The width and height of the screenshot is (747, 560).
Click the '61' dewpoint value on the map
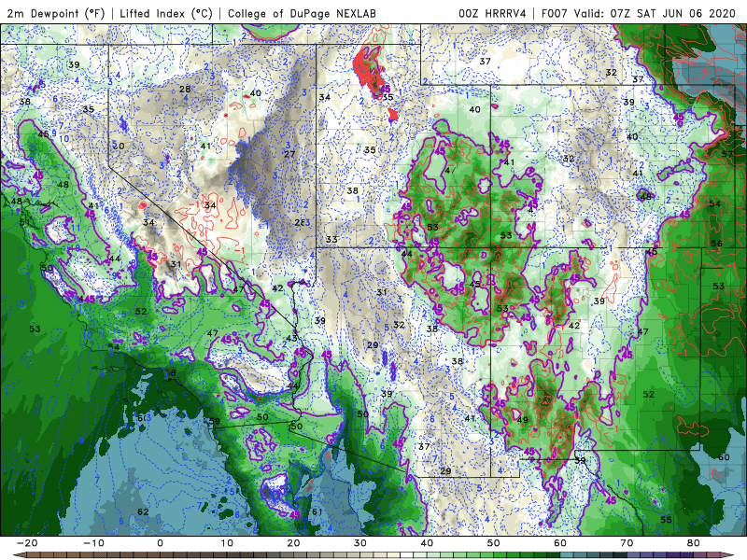[x=317, y=511]
